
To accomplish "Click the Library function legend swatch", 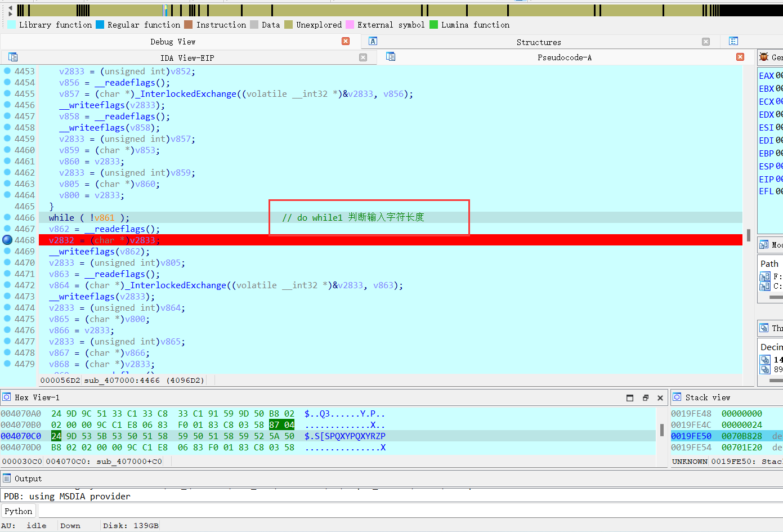I will [12, 24].
